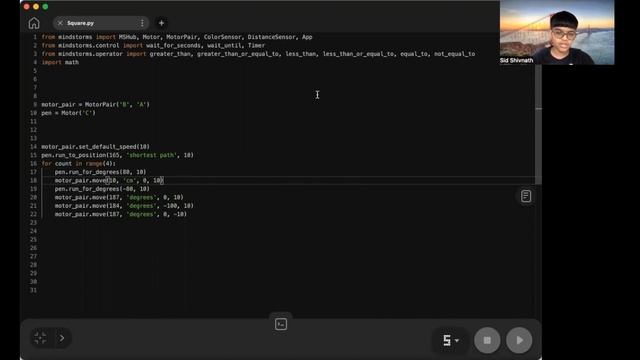Click the Sid Shivnath video thumbnail
Viewport: 640px width, 360px height.
[557, 32]
